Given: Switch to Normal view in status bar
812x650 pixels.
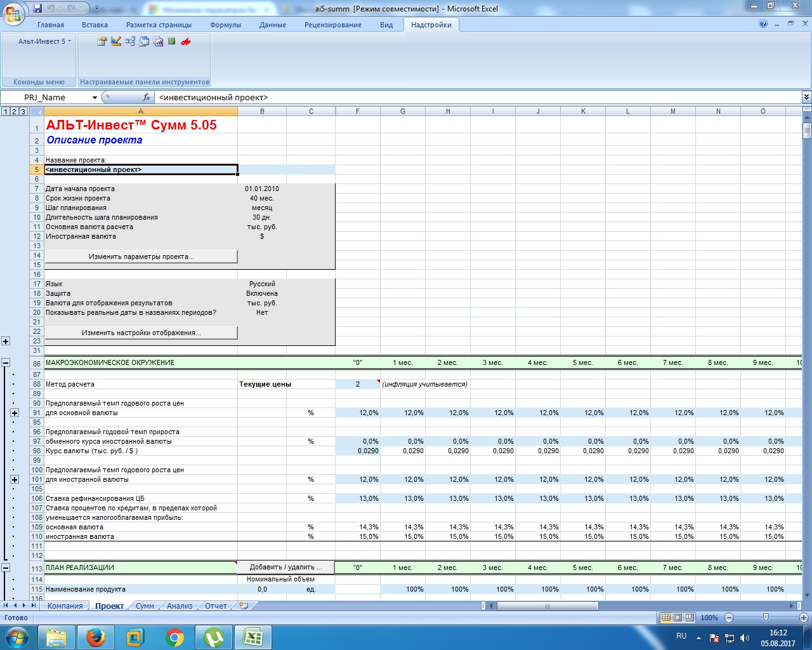Looking at the screenshot, I should tap(666, 618).
